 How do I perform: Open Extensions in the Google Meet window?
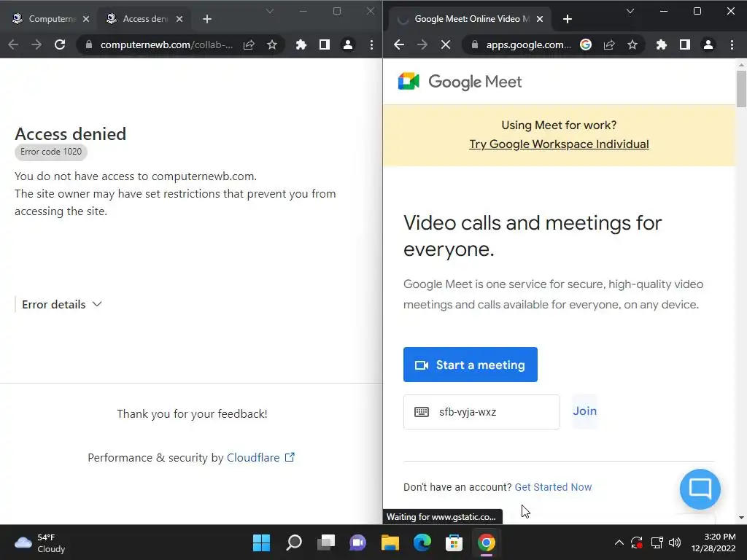pyautogui.click(x=661, y=44)
